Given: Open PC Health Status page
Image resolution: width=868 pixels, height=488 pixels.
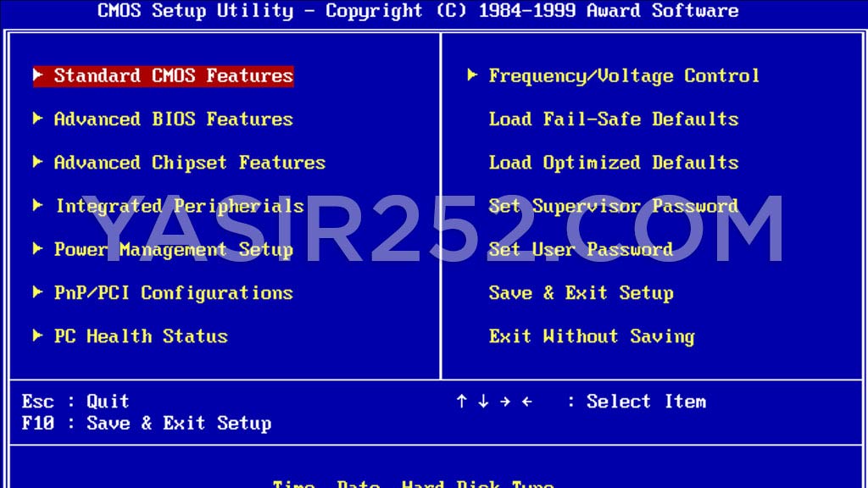Looking at the screenshot, I should [x=141, y=335].
